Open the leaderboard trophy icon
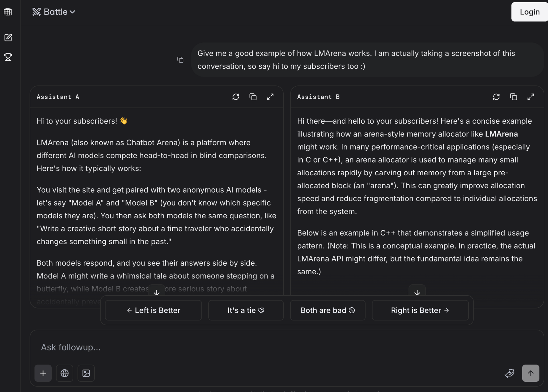The image size is (548, 392). (x=8, y=57)
